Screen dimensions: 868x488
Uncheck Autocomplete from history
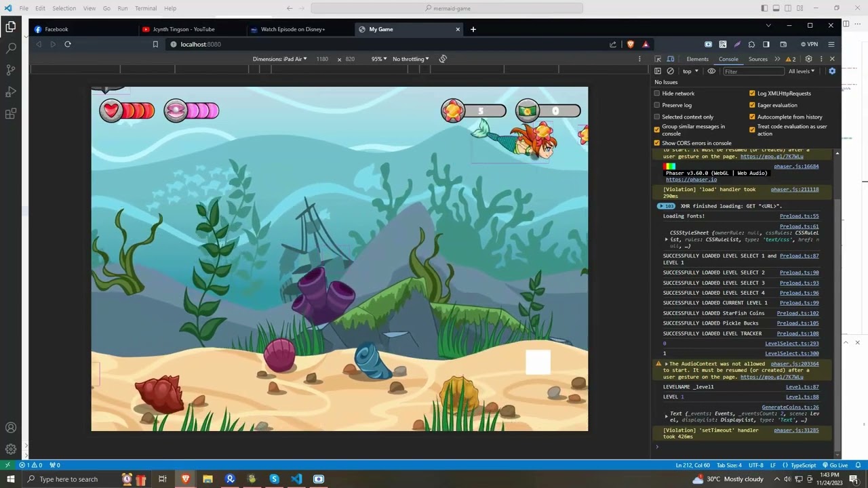pyautogui.click(x=752, y=117)
